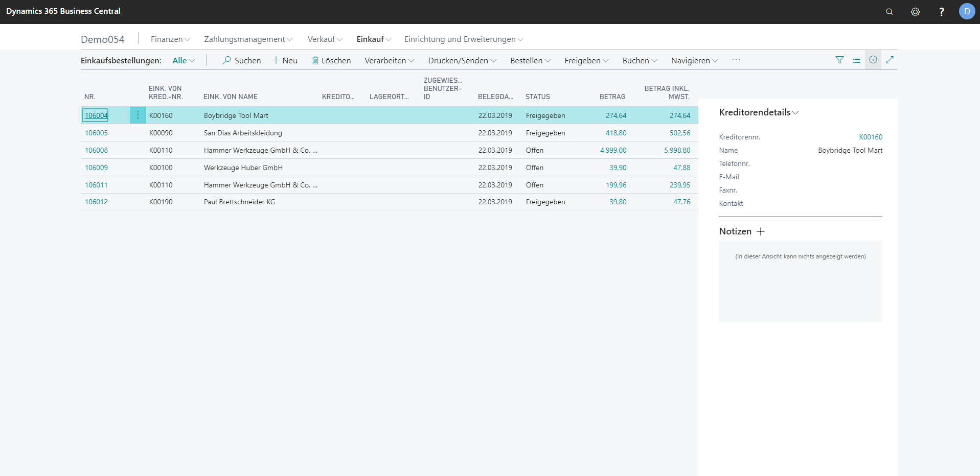
Task: Open the settings gear icon
Action: pos(915,12)
